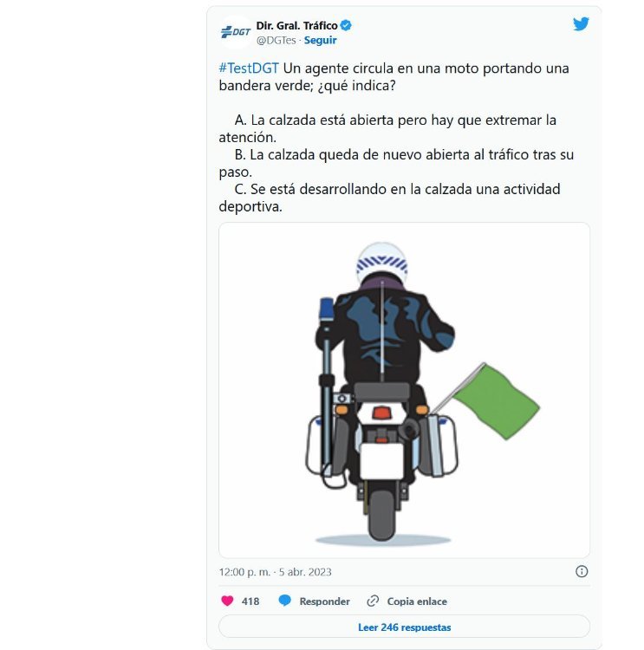This screenshot has width=644, height=650.
Task: Open the @DGTes handle
Action: pos(276,40)
